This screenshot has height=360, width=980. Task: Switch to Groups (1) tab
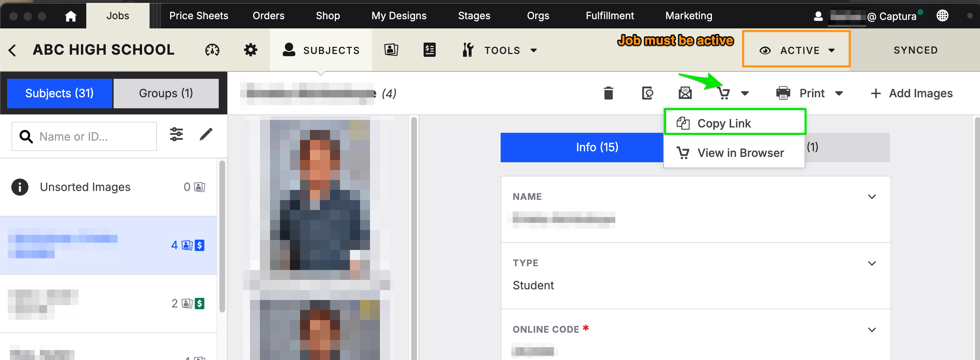pyautogui.click(x=166, y=93)
